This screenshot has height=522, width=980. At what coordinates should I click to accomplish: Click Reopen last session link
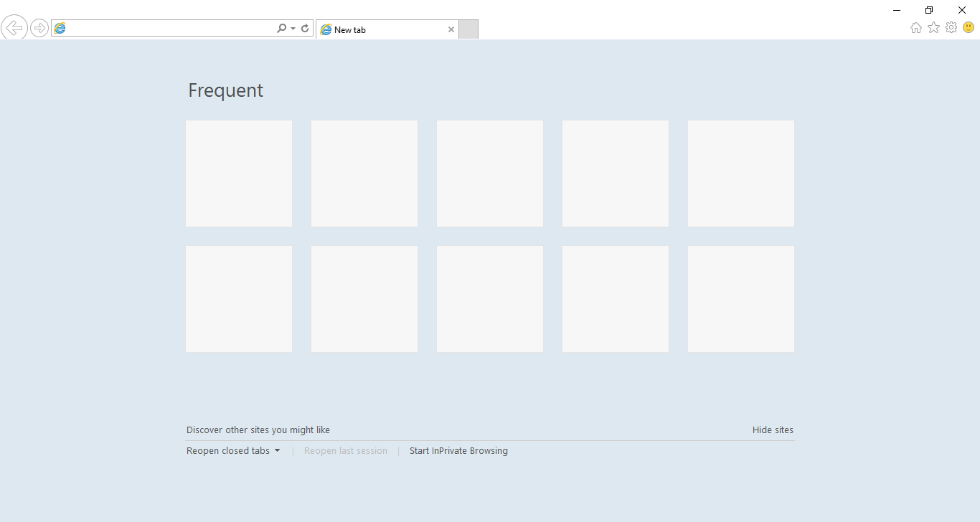(x=346, y=451)
